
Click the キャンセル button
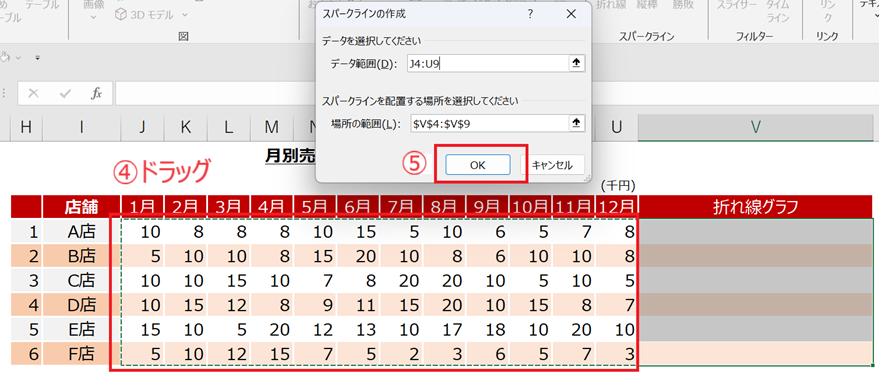552,165
